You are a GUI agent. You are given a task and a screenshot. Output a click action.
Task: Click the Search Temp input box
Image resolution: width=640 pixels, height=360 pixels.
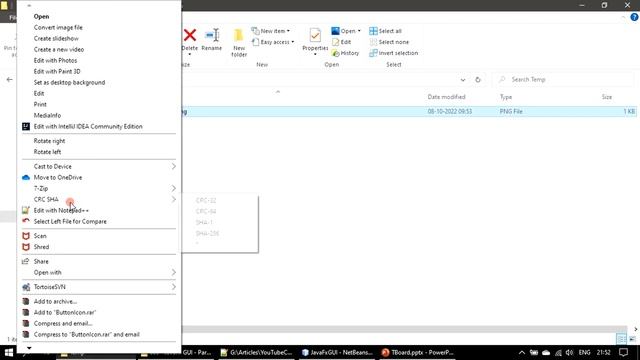563,80
